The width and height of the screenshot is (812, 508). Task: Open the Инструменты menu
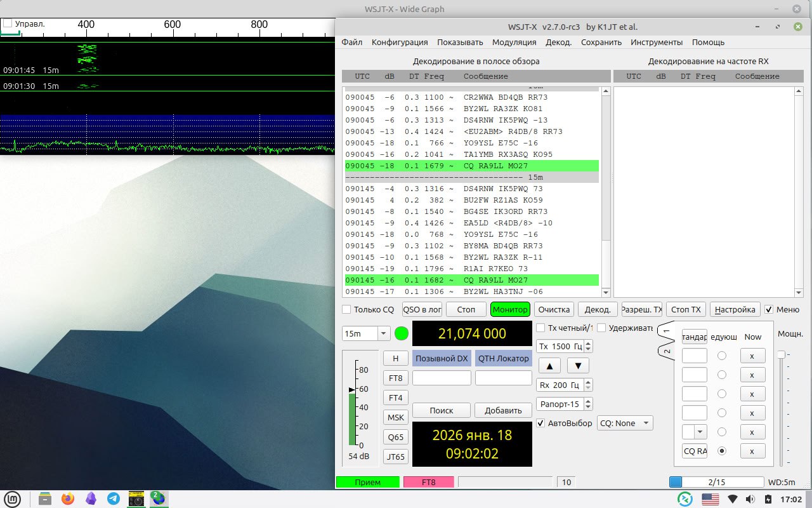657,43
